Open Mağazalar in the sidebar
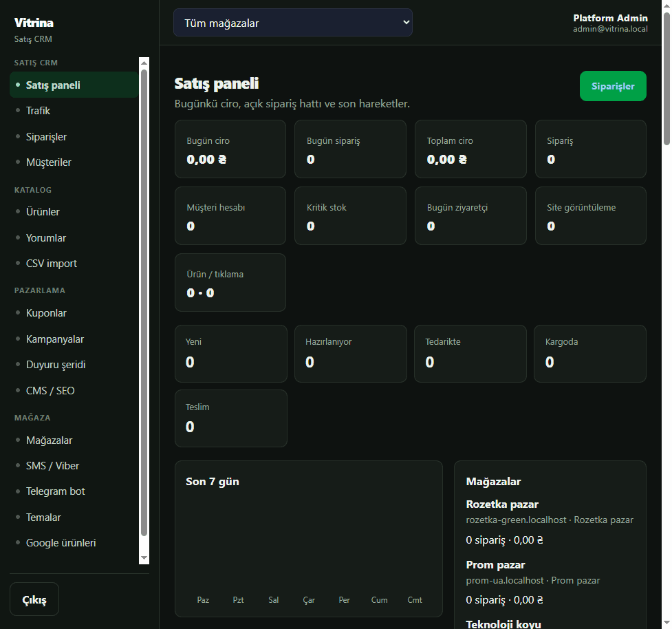Image resolution: width=672 pixels, height=629 pixels. tap(74, 440)
